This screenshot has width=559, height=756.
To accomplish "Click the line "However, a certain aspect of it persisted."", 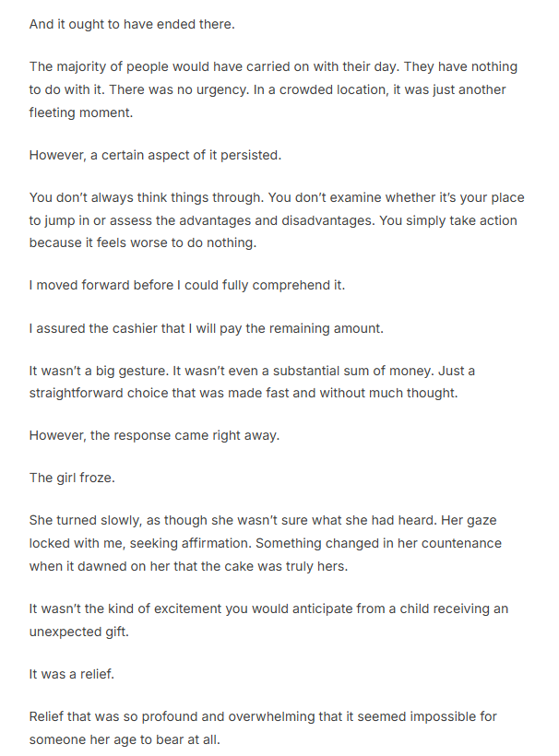I will click(x=155, y=155).
